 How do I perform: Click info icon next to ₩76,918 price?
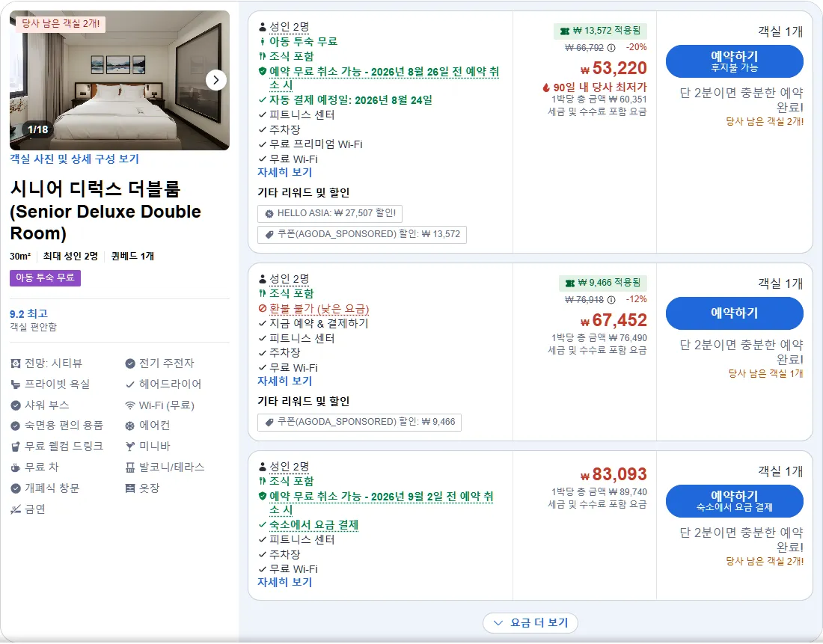click(x=611, y=300)
